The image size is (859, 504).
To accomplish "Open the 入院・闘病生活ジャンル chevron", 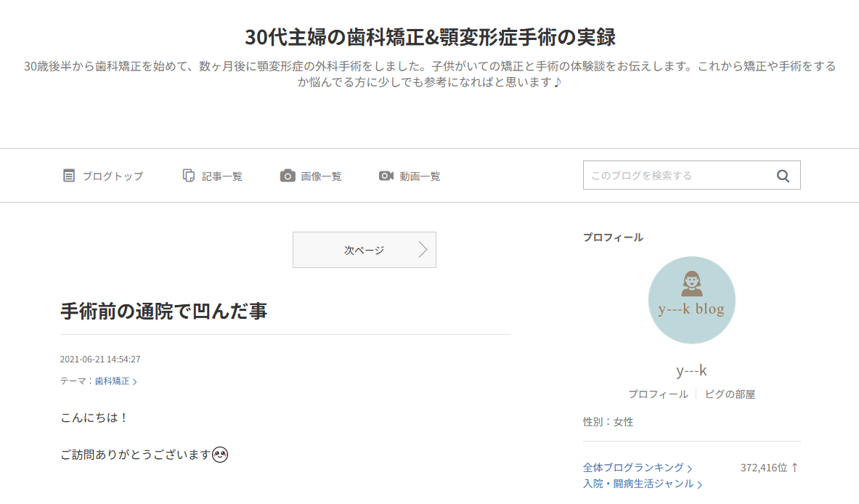I will click(699, 484).
